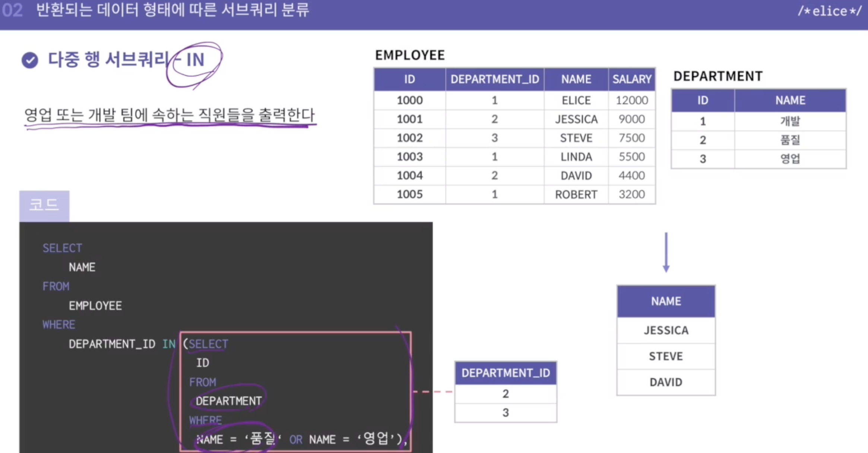Click the underlined sentence 영업 또는 개발 팀에
Viewport: 868px width, 453px height.
pos(170,115)
